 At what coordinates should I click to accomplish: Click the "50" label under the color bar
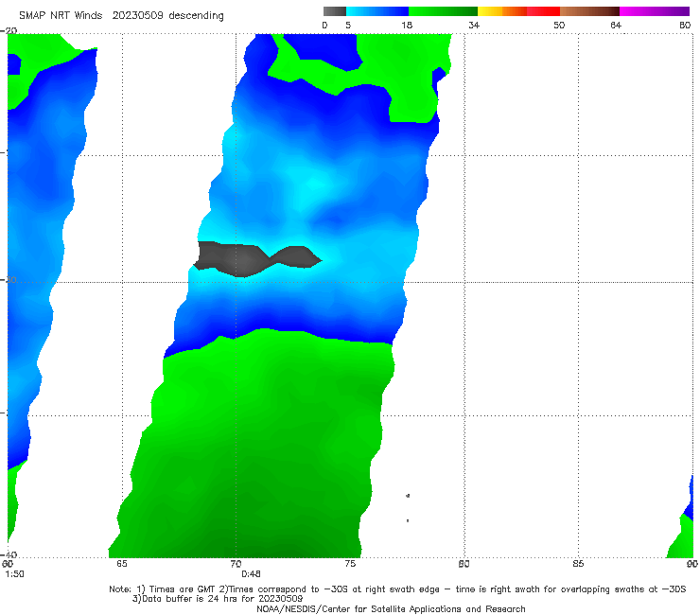[559, 25]
